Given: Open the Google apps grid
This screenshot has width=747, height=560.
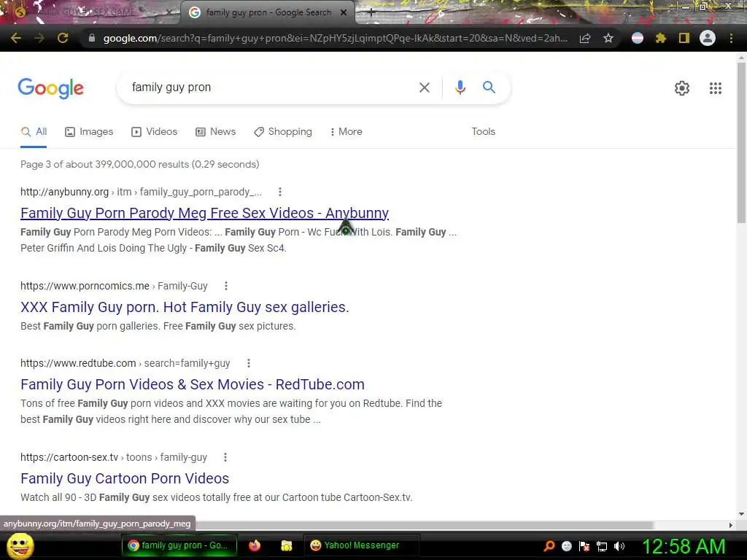Looking at the screenshot, I should coord(716,88).
